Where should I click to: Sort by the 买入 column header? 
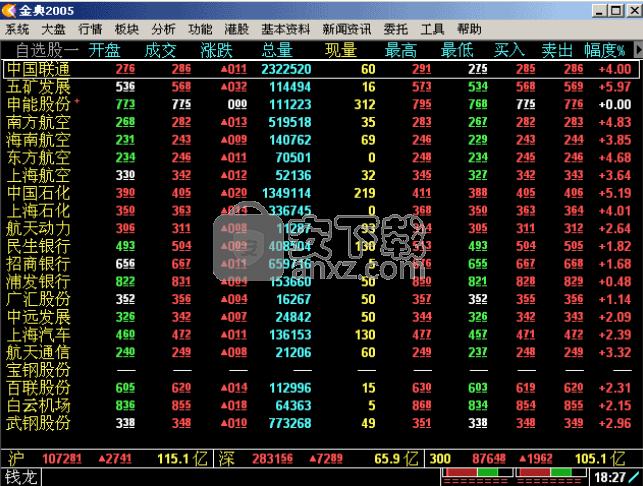[509, 50]
